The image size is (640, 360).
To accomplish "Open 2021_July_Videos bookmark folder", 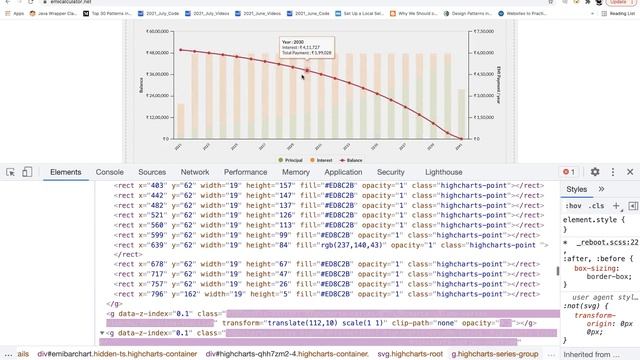I will (x=207, y=13).
